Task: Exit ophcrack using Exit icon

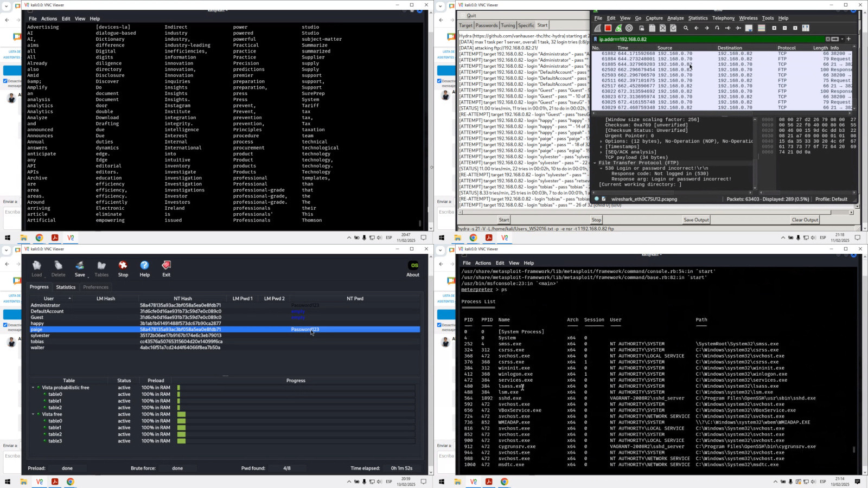Action: (167, 268)
